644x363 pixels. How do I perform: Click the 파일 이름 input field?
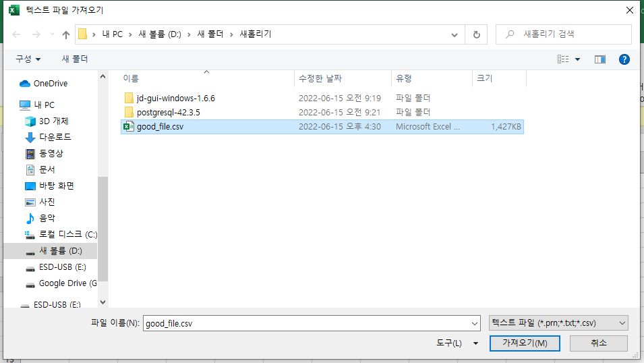[307, 323]
